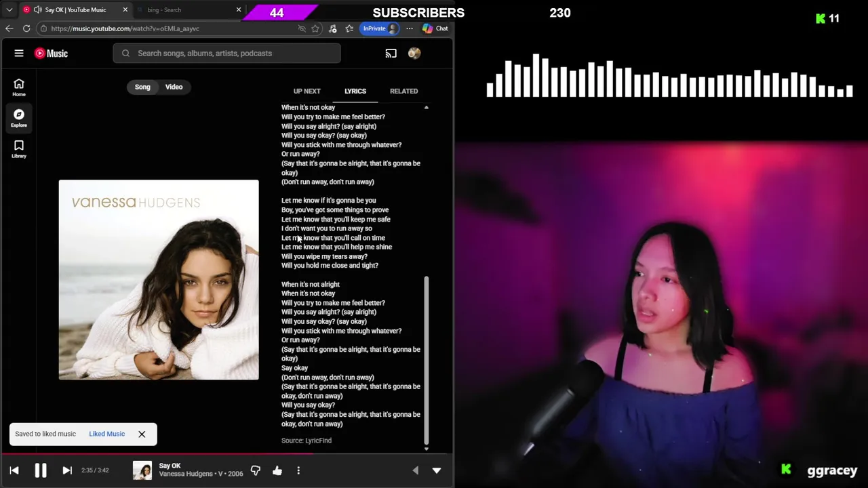868x488 pixels.
Task: Skip to previous track
Action: click(14, 470)
